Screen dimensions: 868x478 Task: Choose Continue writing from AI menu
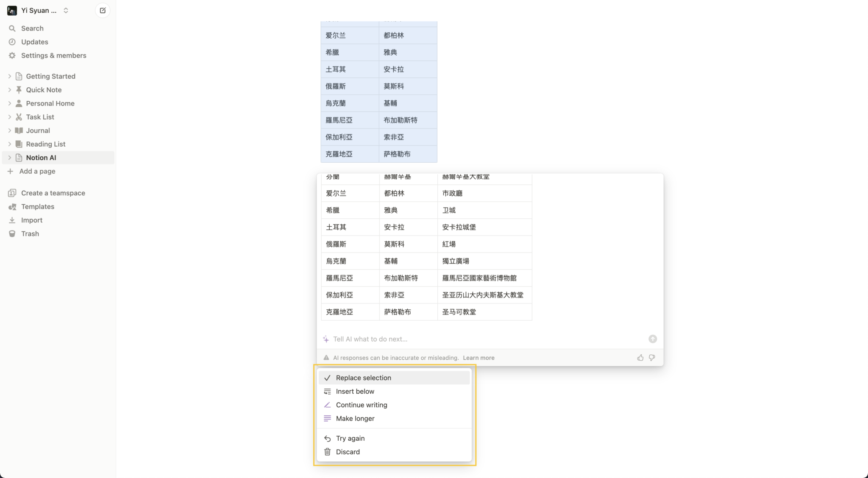pyautogui.click(x=361, y=405)
